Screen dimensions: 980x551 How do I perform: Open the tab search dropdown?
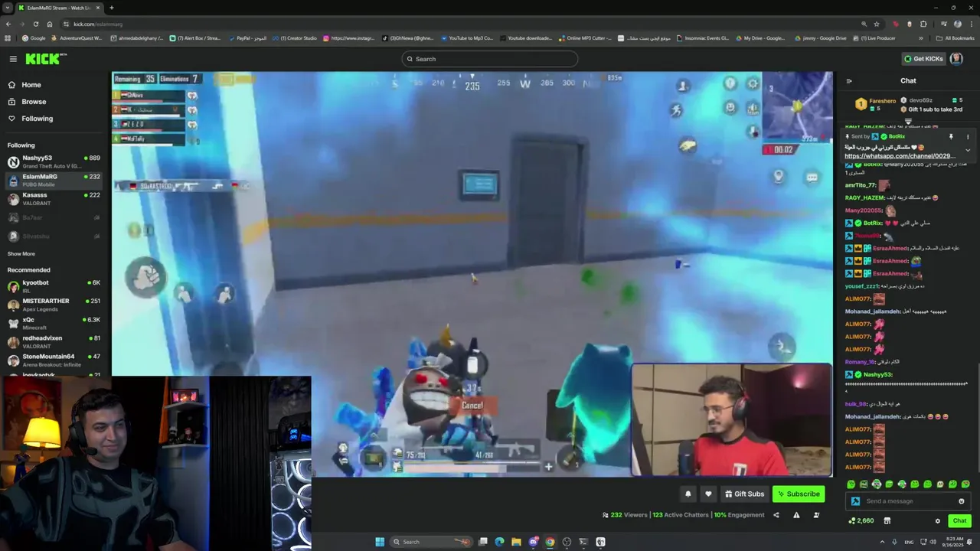pos(8,8)
